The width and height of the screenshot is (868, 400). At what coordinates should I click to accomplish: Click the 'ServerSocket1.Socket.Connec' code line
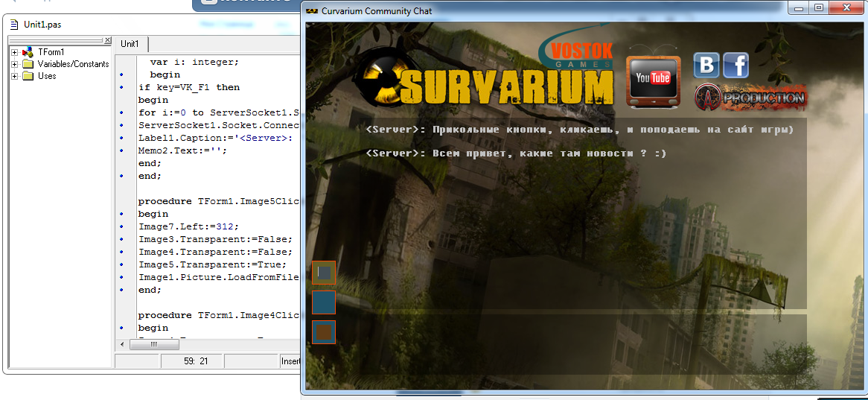pos(219,126)
